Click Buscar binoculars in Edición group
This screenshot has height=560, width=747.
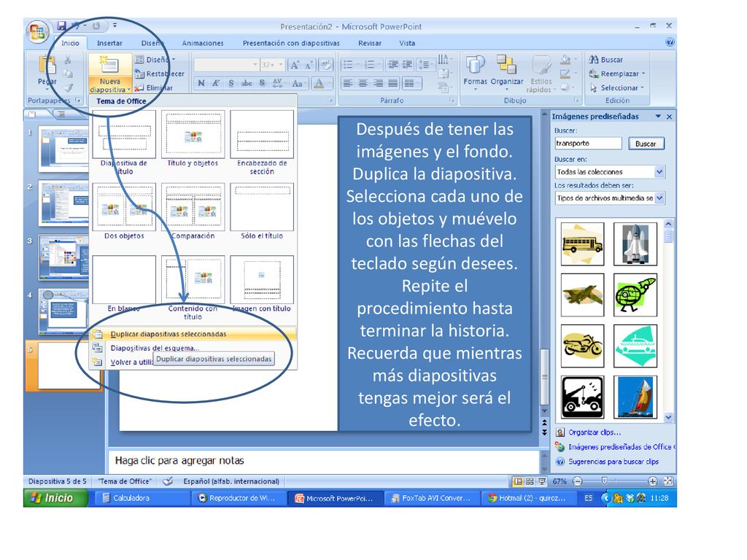point(606,60)
